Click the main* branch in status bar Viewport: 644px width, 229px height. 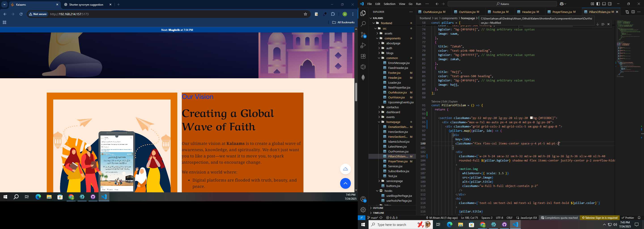click(373, 218)
